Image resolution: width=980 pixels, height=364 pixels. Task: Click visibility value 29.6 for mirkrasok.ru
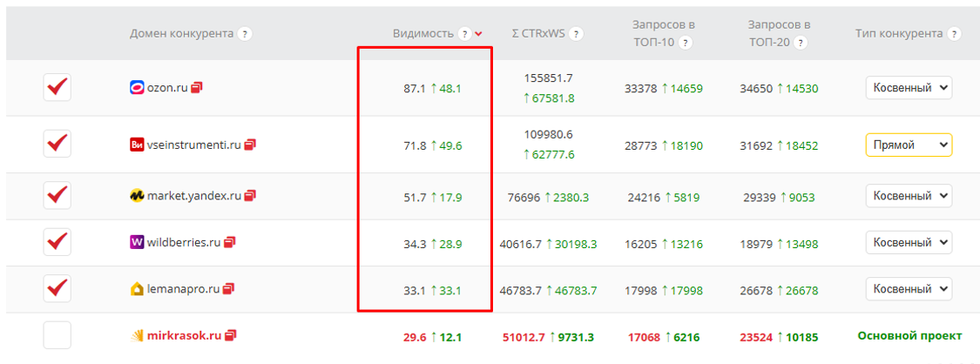pos(415,338)
